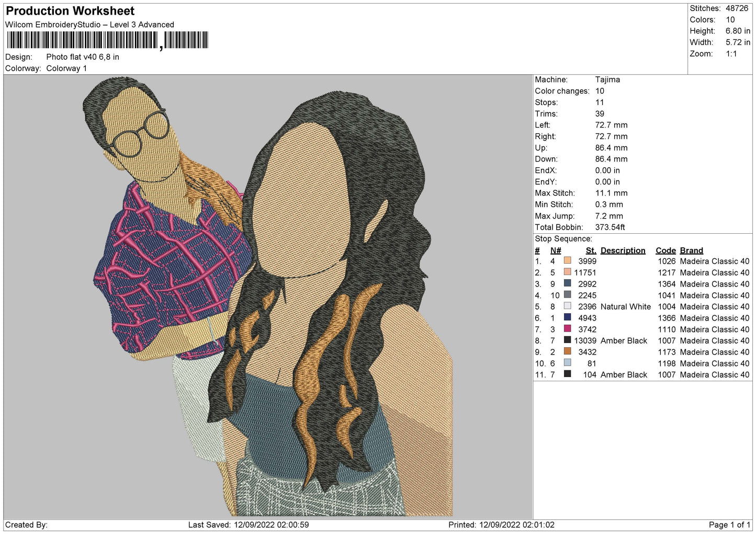Image resolution: width=756 pixels, height=534 pixels.
Task: Click the Printed timestamp
Action: tap(501, 525)
